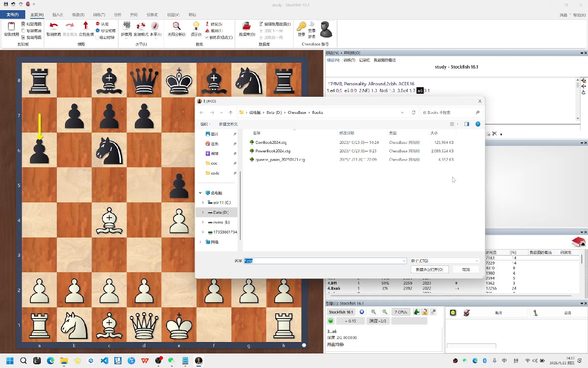Screen dimensions: 588x368
Task: Click the 新建文件夹 new folder button
Action: pos(228,124)
